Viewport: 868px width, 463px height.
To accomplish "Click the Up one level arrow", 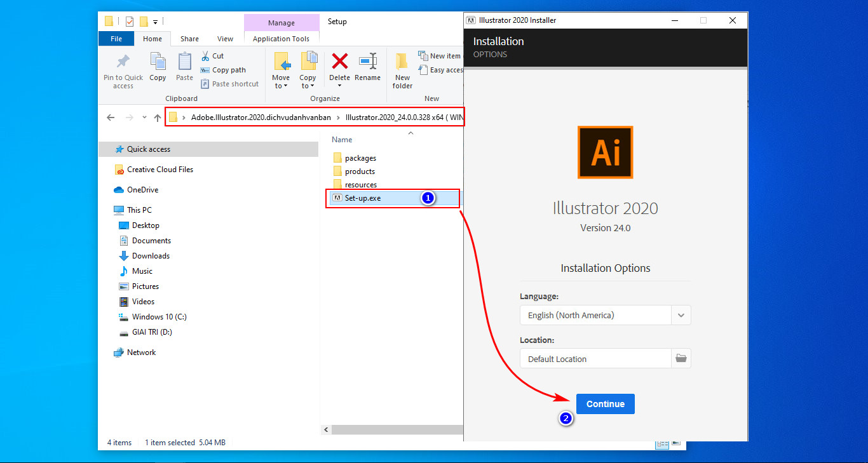I will pyautogui.click(x=158, y=117).
